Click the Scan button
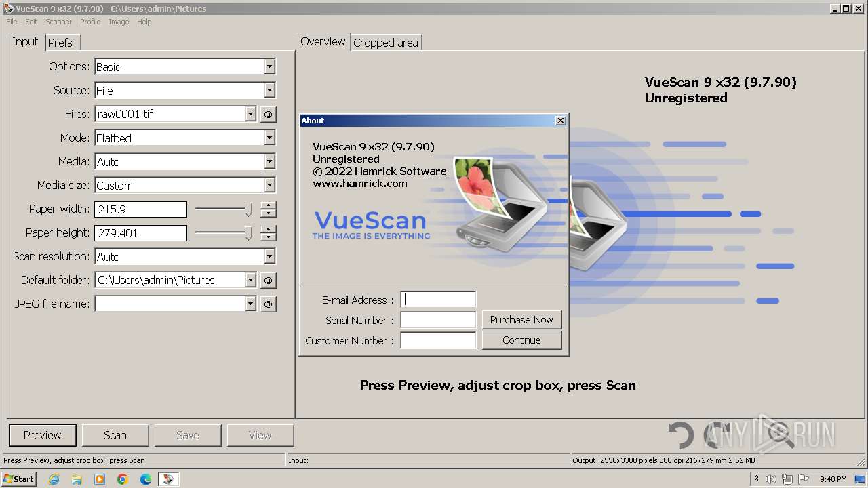The height and width of the screenshot is (488, 868). click(115, 435)
